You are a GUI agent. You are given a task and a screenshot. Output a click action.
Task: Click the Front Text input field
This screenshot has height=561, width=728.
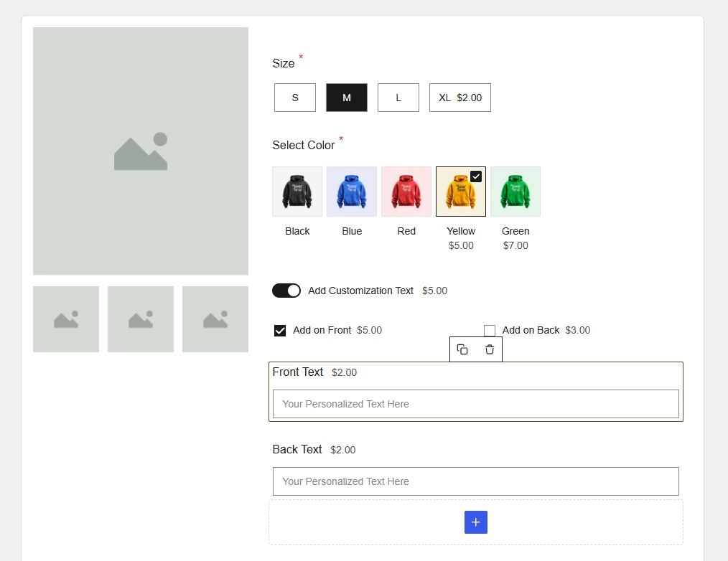pyautogui.click(x=476, y=404)
